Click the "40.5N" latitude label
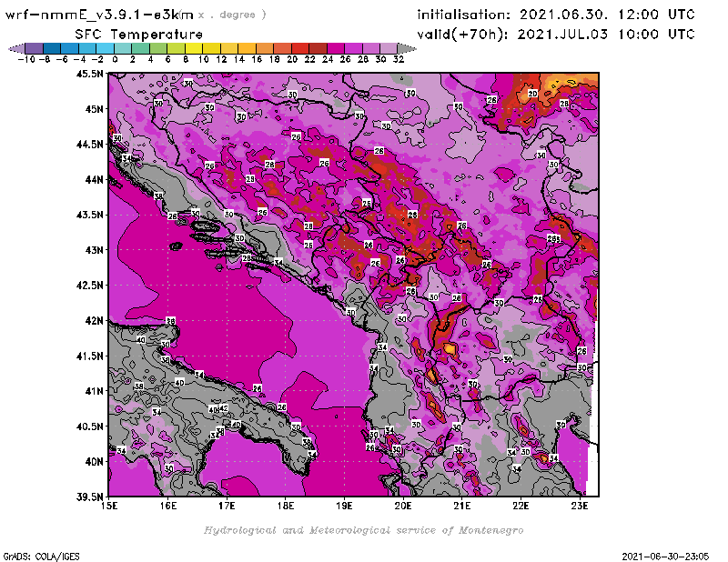The image size is (728, 562). (x=89, y=426)
